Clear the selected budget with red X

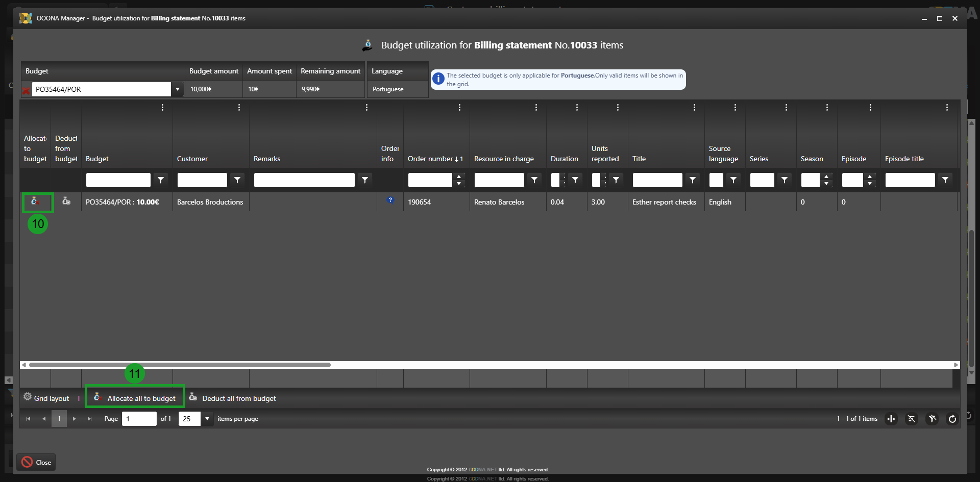pyautogui.click(x=26, y=91)
